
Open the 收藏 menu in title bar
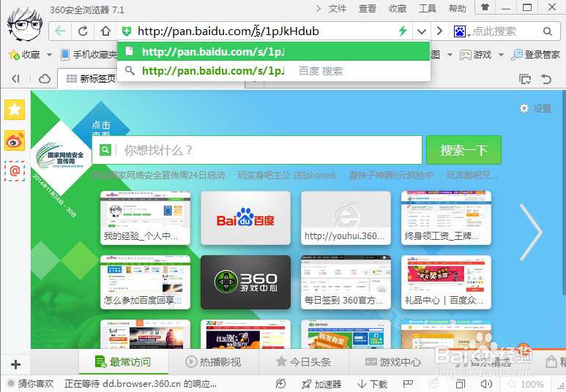click(x=398, y=8)
